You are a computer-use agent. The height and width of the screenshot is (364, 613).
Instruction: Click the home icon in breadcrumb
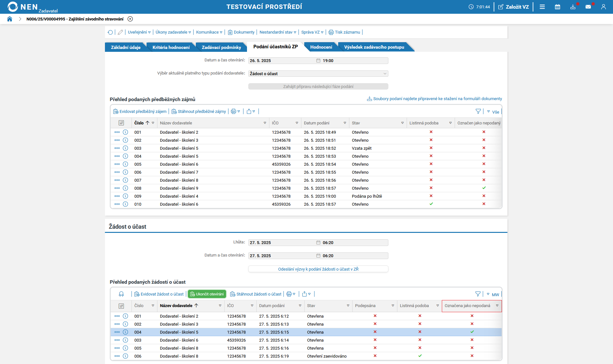(x=10, y=19)
